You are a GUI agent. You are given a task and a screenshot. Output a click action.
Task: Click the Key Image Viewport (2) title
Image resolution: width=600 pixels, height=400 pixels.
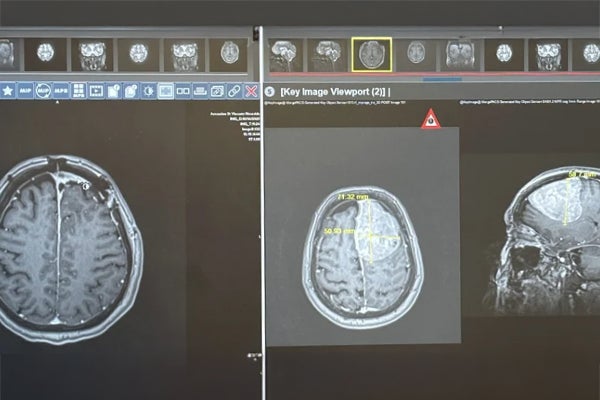(x=333, y=92)
